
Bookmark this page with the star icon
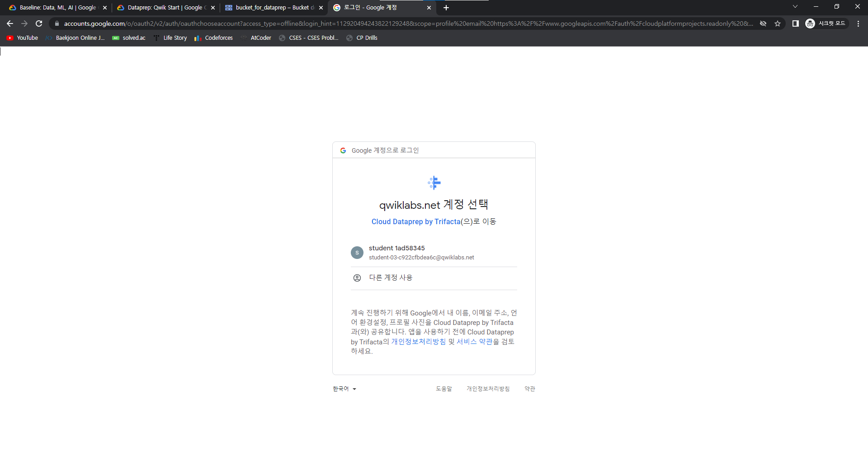point(778,23)
